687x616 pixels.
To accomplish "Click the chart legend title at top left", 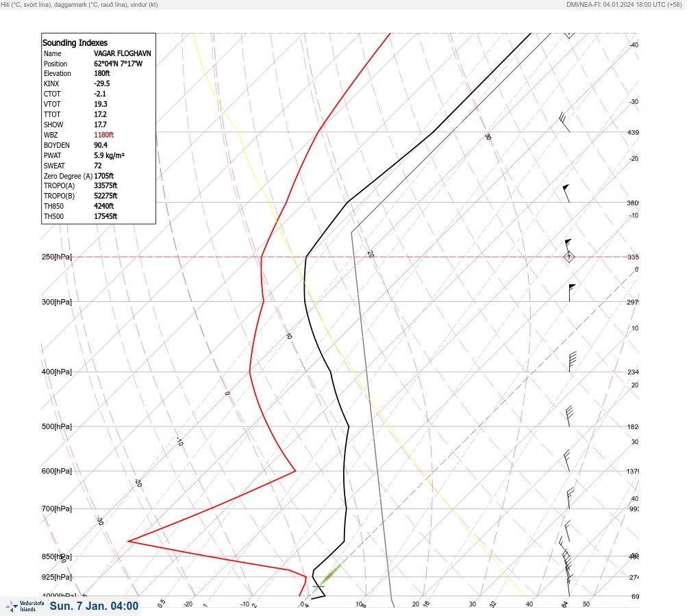I will [79, 4].
